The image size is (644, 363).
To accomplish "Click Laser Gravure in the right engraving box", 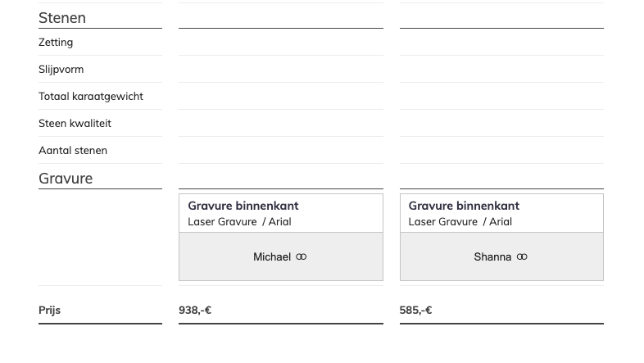I will click(442, 222).
